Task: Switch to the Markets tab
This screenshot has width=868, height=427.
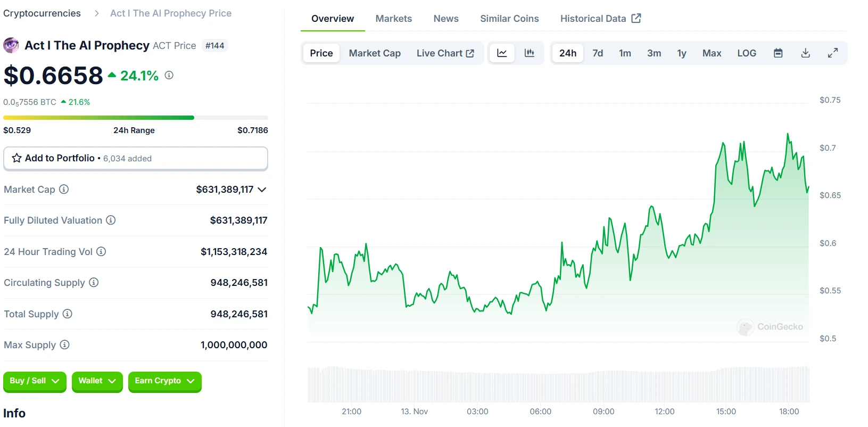Action: pyautogui.click(x=394, y=19)
